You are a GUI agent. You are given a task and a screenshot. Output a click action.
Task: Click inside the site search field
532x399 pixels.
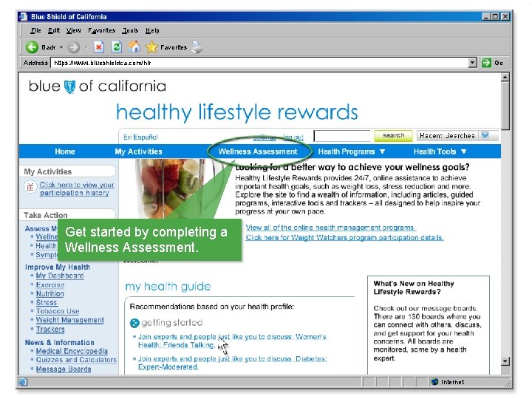pos(342,136)
